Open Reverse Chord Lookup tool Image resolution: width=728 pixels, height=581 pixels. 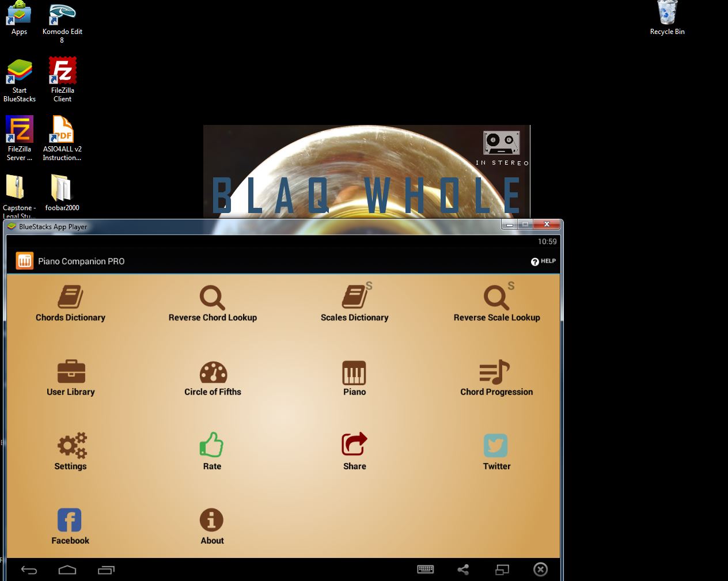click(x=213, y=304)
